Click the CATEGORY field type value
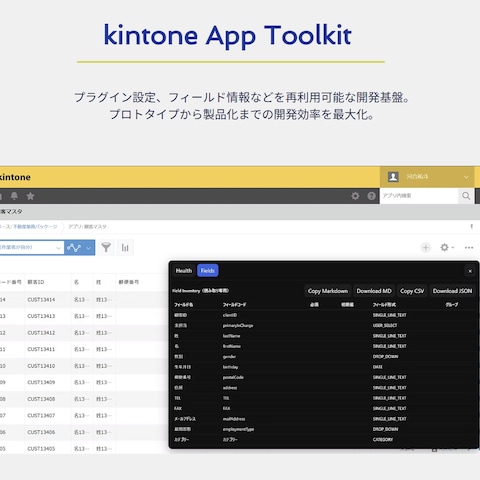 383,440
